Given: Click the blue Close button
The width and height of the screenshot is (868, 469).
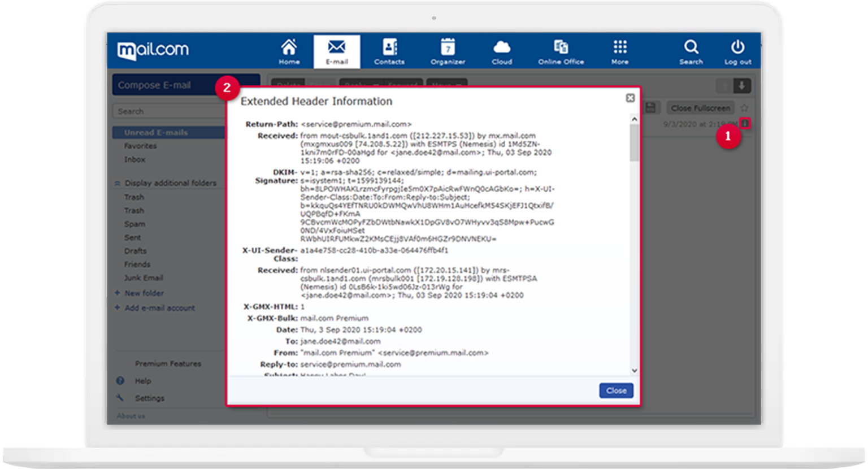Looking at the screenshot, I should pos(616,390).
